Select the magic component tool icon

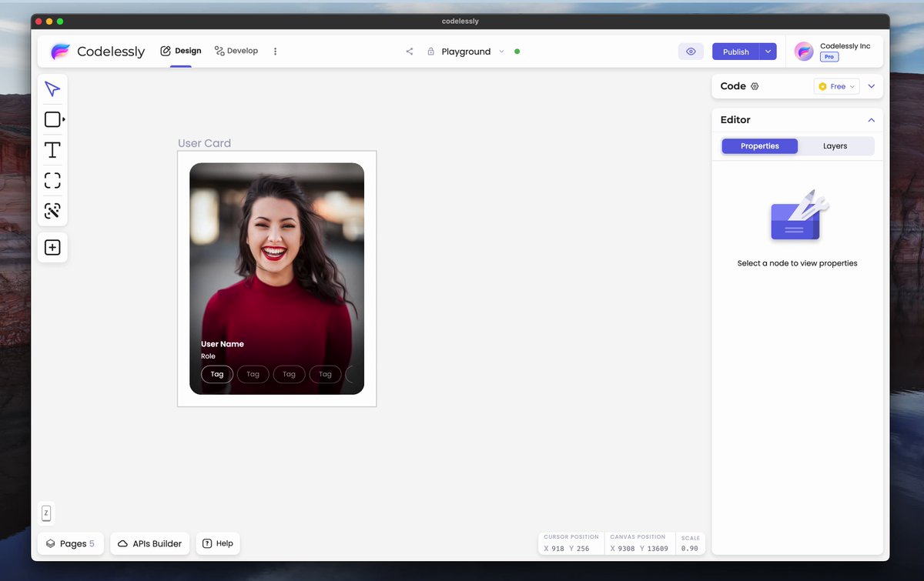click(x=52, y=211)
